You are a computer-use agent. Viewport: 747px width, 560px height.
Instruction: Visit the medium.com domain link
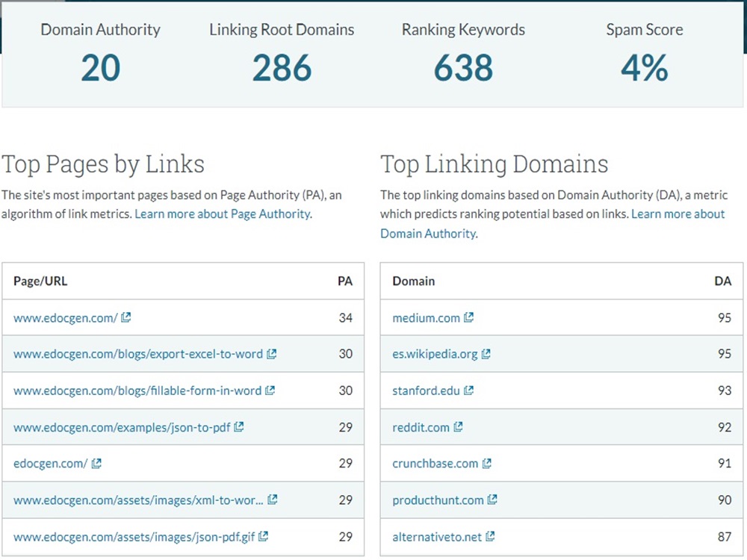(x=427, y=317)
